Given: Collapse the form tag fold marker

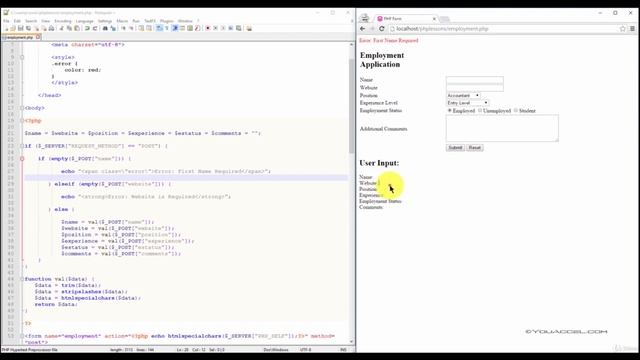Looking at the screenshot, I should [22, 336].
